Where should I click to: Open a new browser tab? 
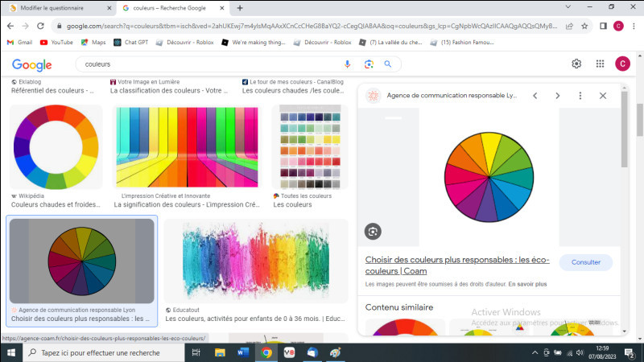pyautogui.click(x=240, y=8)
